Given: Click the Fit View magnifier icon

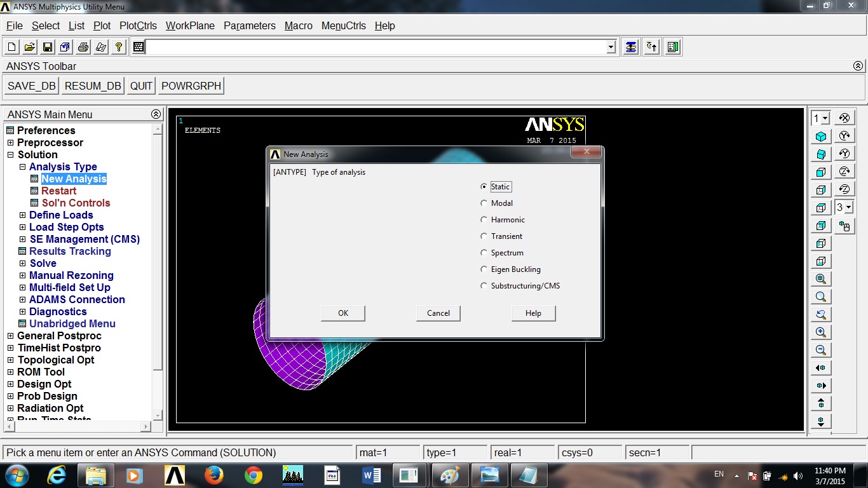Looking at the screenshot, I should coord(821,279).
